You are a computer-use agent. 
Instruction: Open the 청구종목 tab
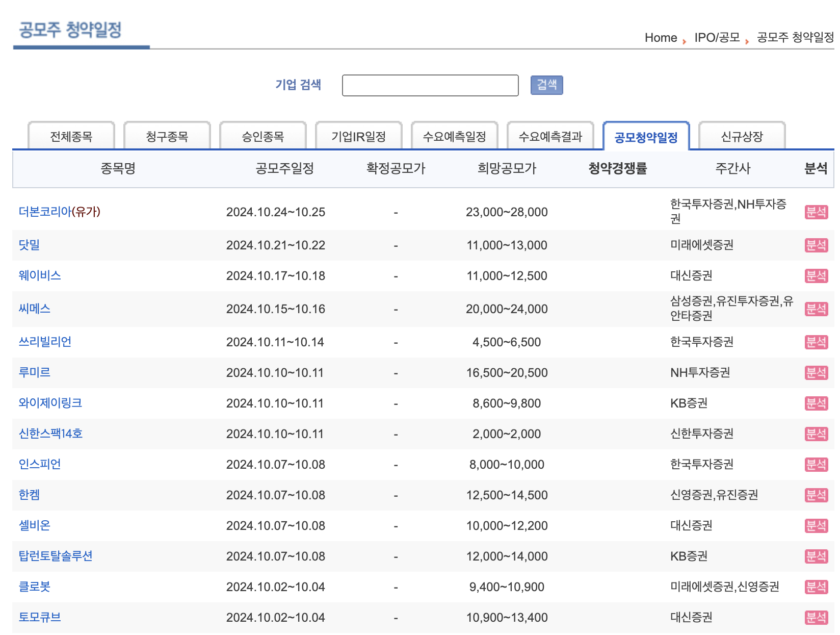click(167, 136)
